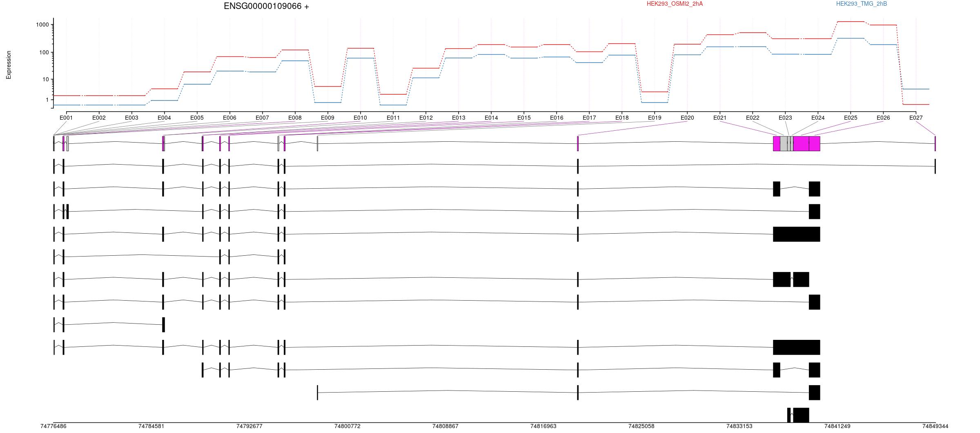980x433 pixels.
Task: Click genomic coordinate 74841249
Action: 837,426
